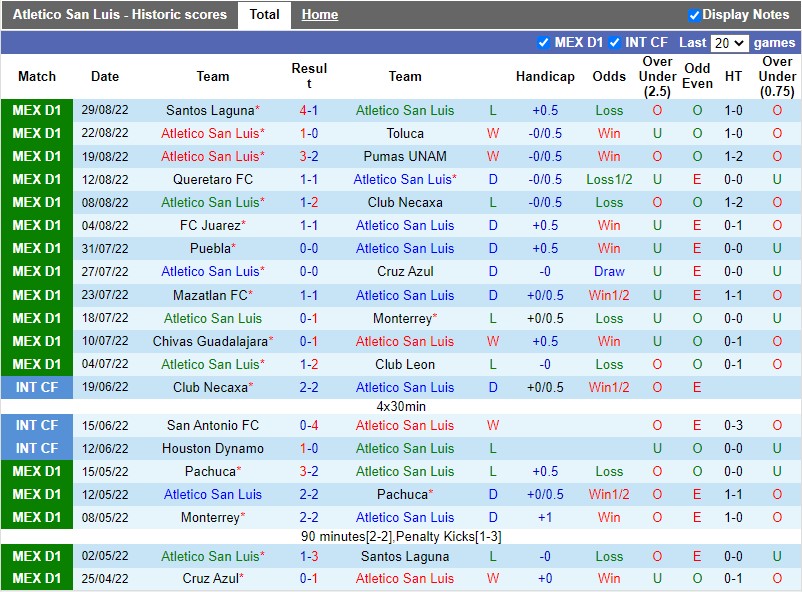Click the Puebla team name
The width and height of the screenshot is (802, 592).
(x=210, y=249)
